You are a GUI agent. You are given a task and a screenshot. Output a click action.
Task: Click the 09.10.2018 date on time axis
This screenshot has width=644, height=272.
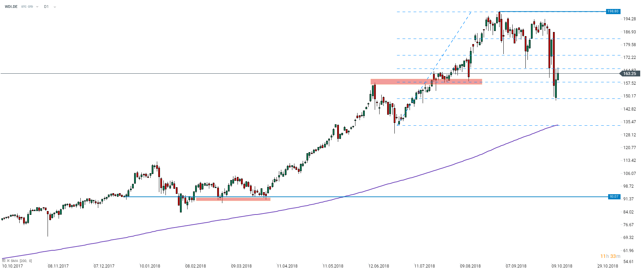point(562,266)
